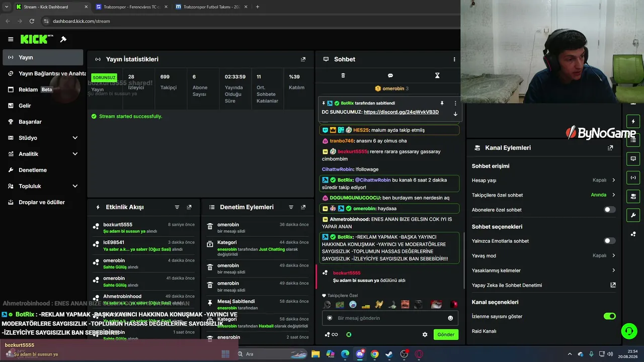Image resolution: width=644 pixels, height=362 pixels.
Task: Open Steam from the taskbar
Action: pyautogui.click(x=389, y=354)
